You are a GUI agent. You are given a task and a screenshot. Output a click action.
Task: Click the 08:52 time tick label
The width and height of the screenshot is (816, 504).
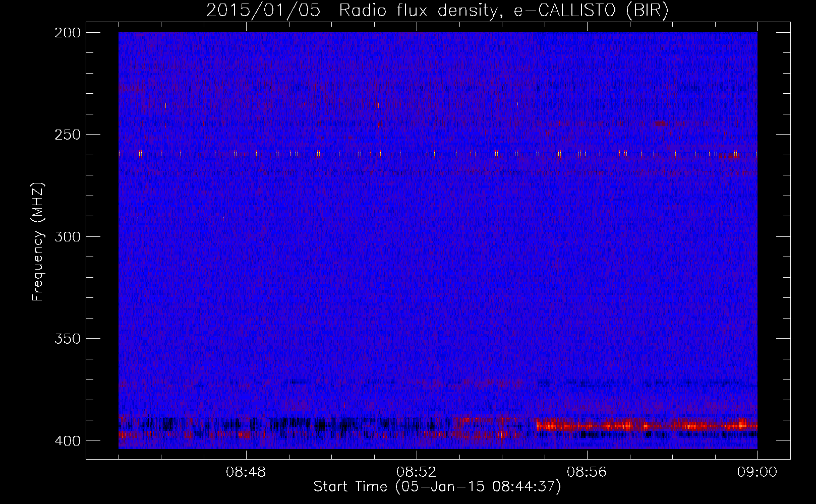click(x=417, y=472)
